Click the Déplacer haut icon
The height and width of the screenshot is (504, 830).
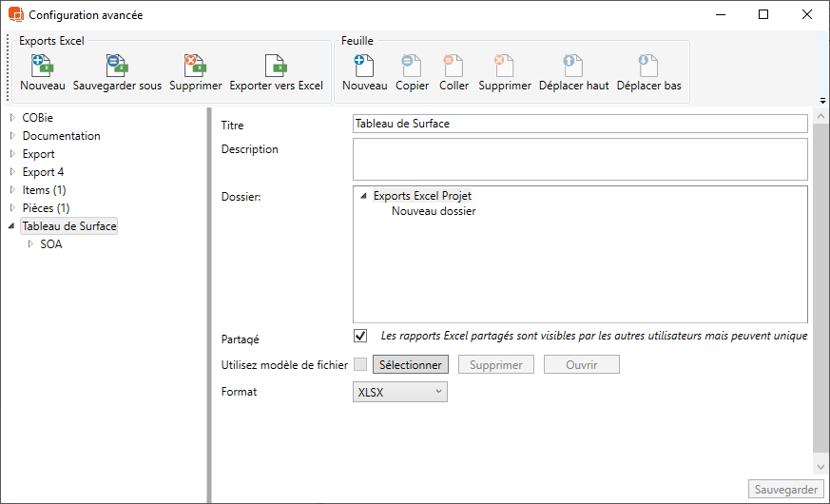click(x=573, y=67)
